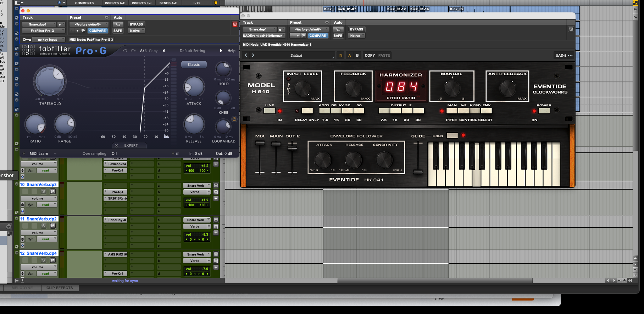This screenshot has height=314, width=644.
Task: Click blue elastic audio icon on SnareVerb.dp2
Action: (x=22, y=245)
